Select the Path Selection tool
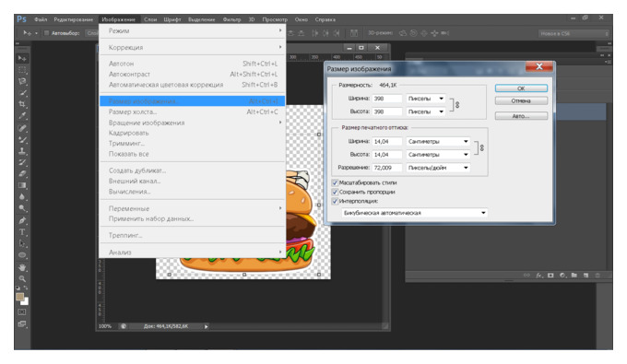 coord(22,243)
